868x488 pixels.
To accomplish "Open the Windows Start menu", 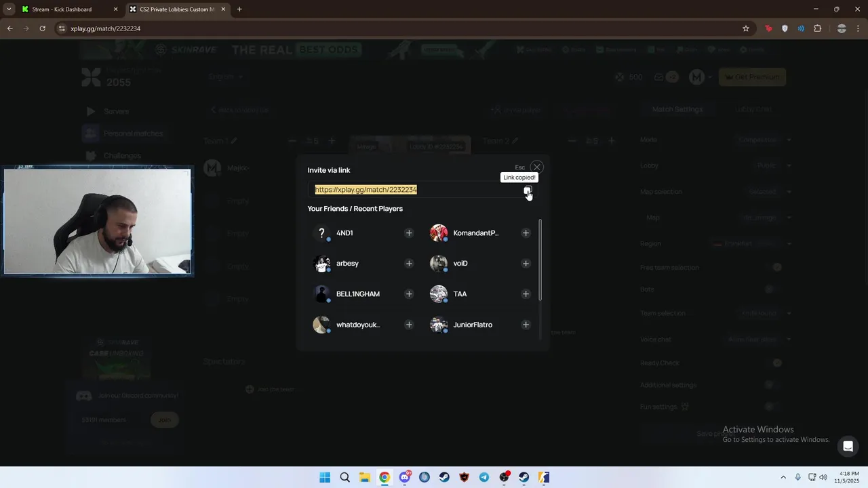I will click(325, 477).
